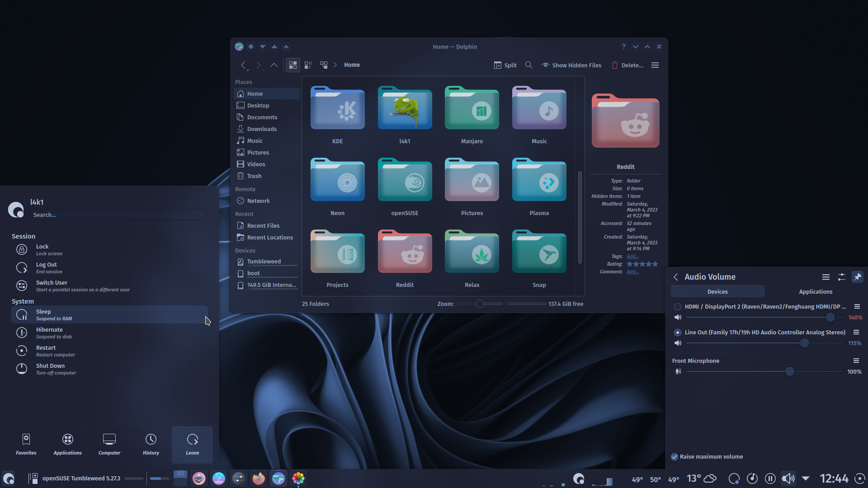Open the Relax folder

click(x=472, y=259)
